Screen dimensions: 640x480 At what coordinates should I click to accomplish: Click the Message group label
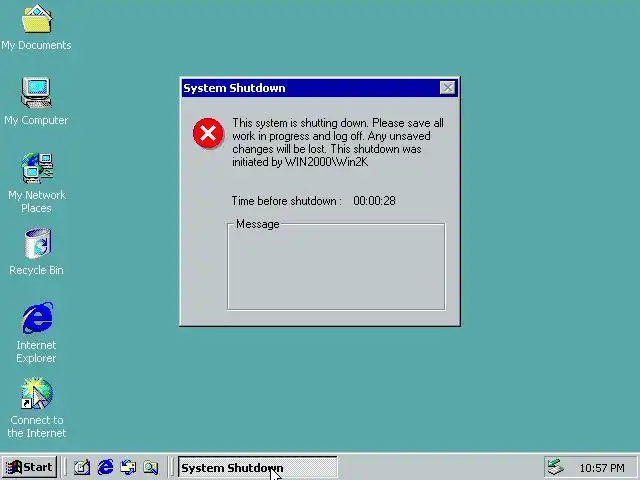pyautogui.click(x=258, y=224)
